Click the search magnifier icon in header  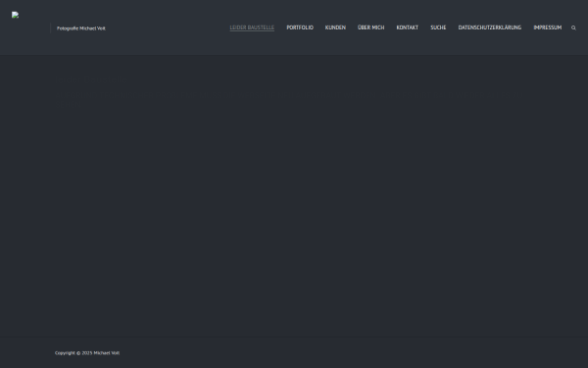pos(573,27)
